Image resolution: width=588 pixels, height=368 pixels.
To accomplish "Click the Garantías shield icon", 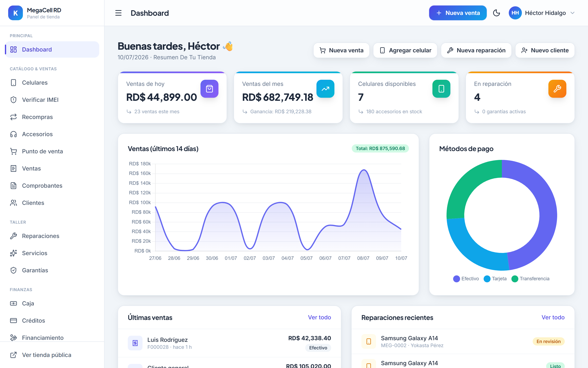I will [14, 270].
